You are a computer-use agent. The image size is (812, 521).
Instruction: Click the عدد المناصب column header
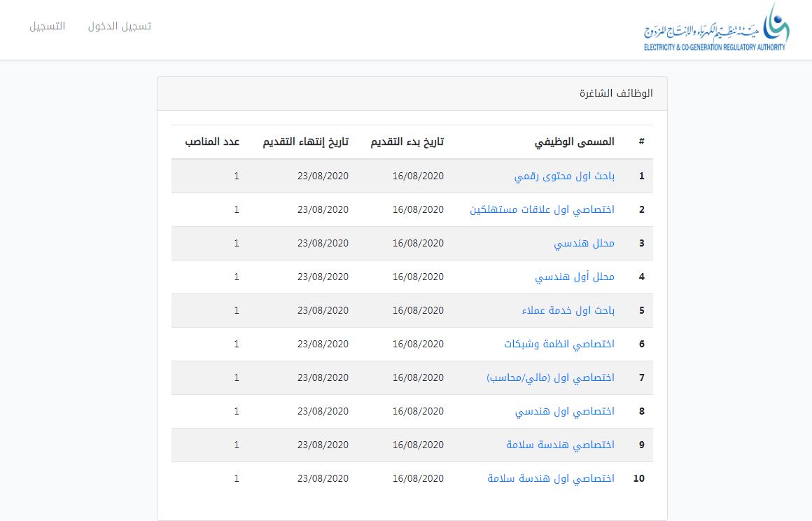pos(212,141)
